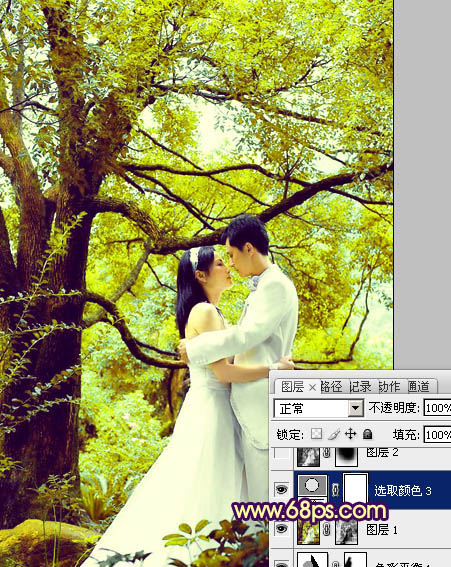
Task: Click the lock image pixels brush icon
Action: pyautogui.click(x=333, y=434)
